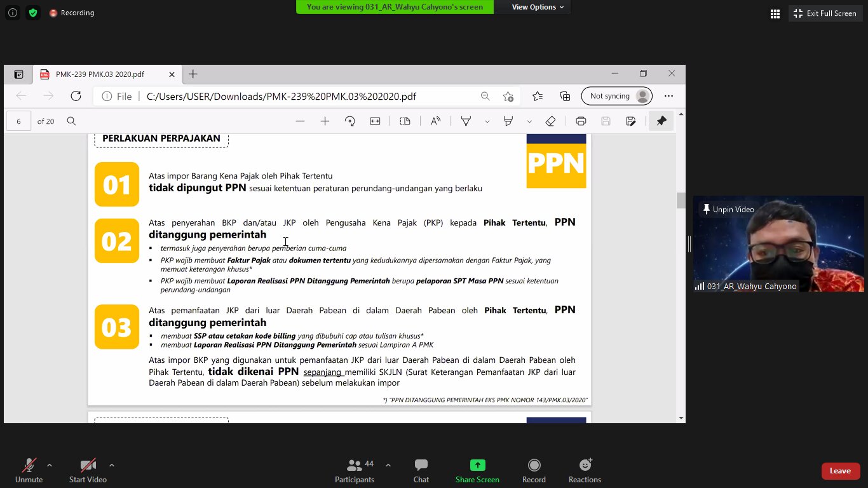Open the Read aloud tool
Screen dimensions: 868x488
tap(435, 121)
